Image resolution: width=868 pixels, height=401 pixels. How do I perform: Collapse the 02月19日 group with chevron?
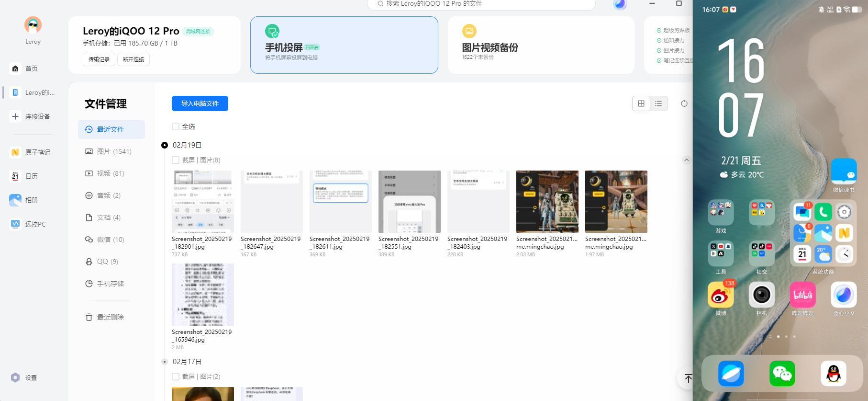click(687, 160)
